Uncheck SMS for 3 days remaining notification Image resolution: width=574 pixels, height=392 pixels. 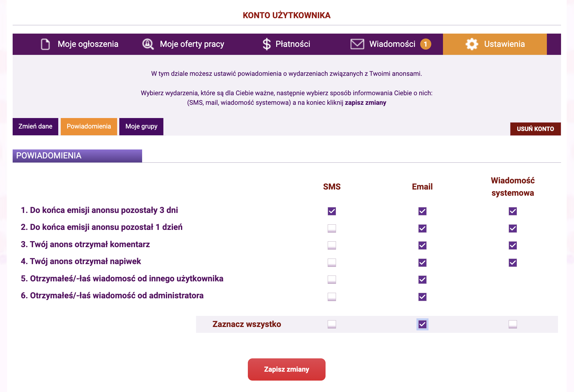[332, 211]
